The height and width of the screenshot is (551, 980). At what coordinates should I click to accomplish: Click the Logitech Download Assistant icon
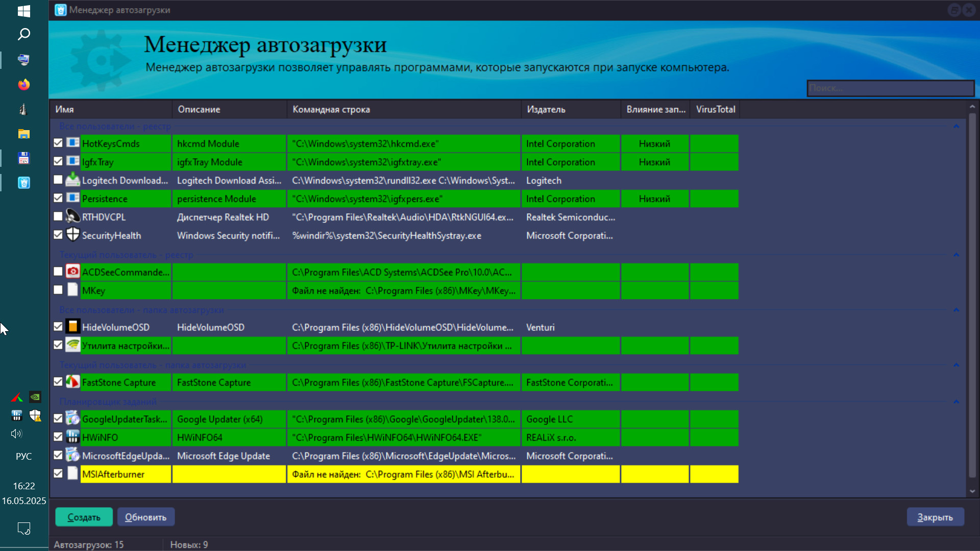pos(73,180)
